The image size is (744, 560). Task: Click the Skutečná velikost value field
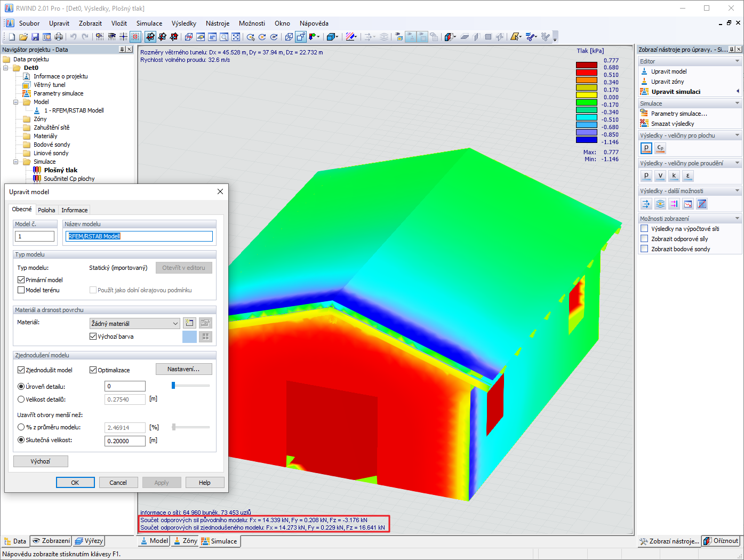click(125, 441)
